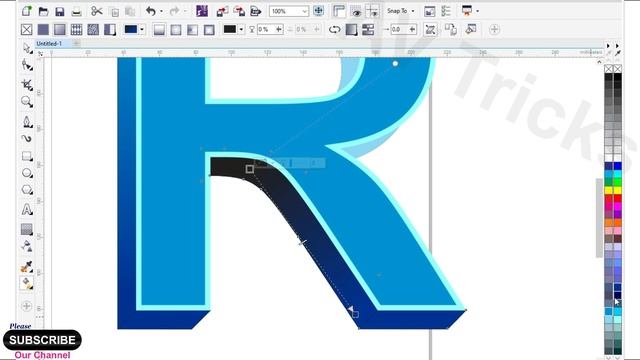Viewport: 640px width, 360px height.
Task: Choose linear fountain fill
Action: (159, 29)
